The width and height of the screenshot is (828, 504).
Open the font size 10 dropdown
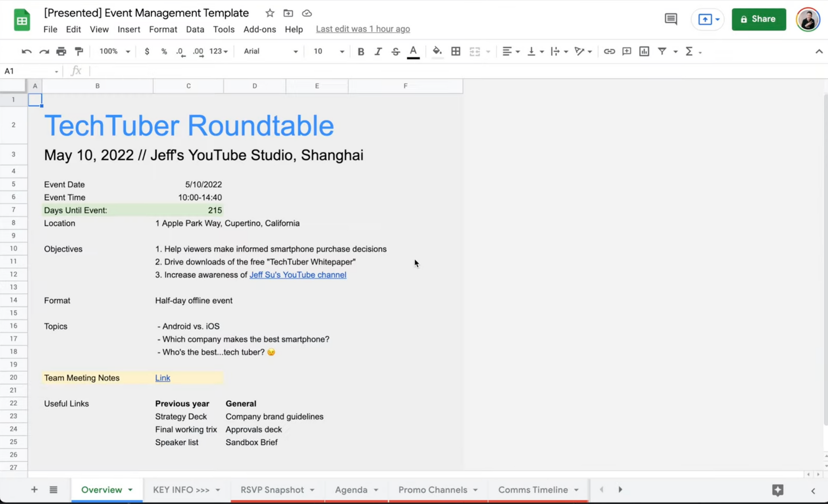pos(329,51)
